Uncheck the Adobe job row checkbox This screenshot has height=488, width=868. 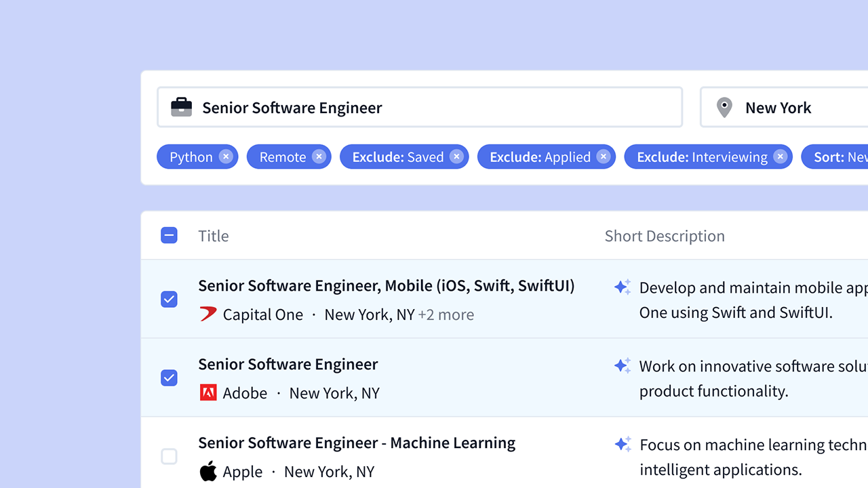pyautogui.click(x=169, y=378)
